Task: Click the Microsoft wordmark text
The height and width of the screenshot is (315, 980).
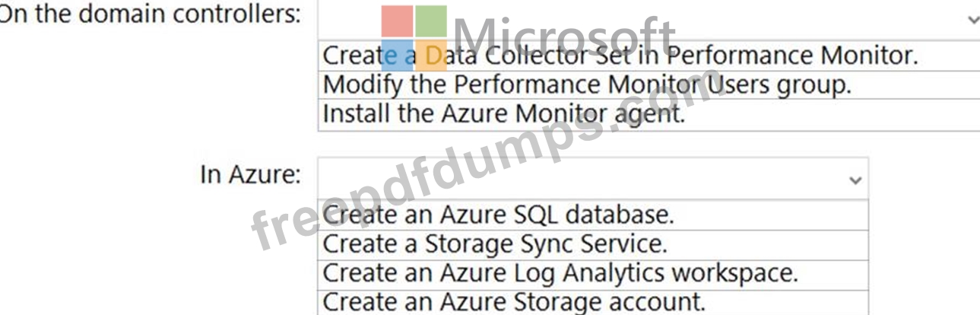Action: point(564,34)
